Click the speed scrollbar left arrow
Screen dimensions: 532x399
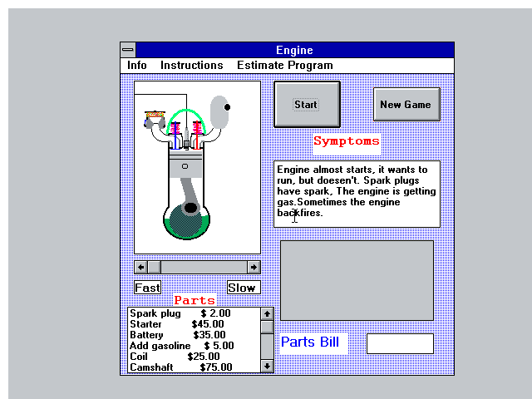pyautogui.click(x=140, y=267)
